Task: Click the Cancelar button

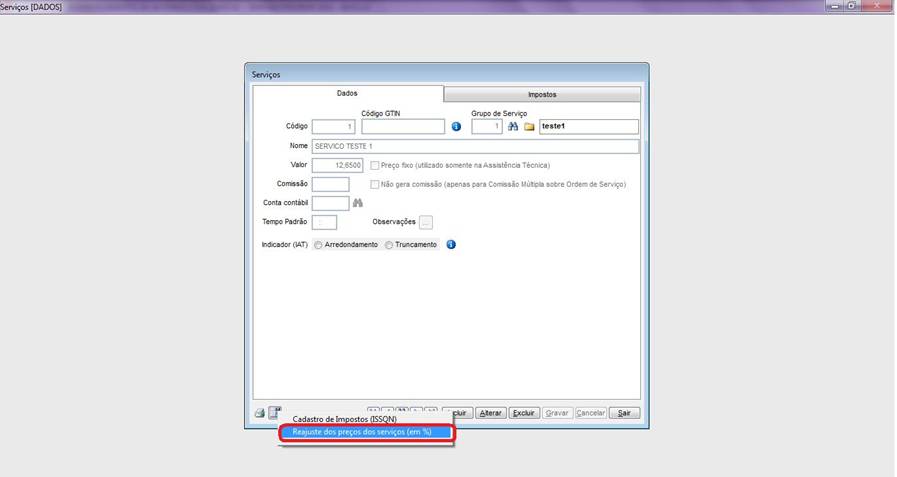Action: click(x=590, y=413)
